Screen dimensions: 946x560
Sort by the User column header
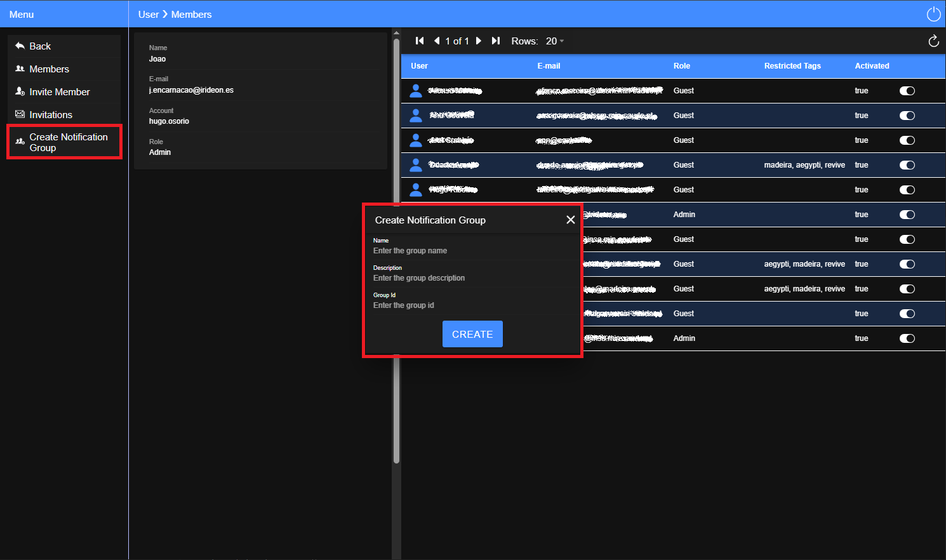[x=419, y=66]
